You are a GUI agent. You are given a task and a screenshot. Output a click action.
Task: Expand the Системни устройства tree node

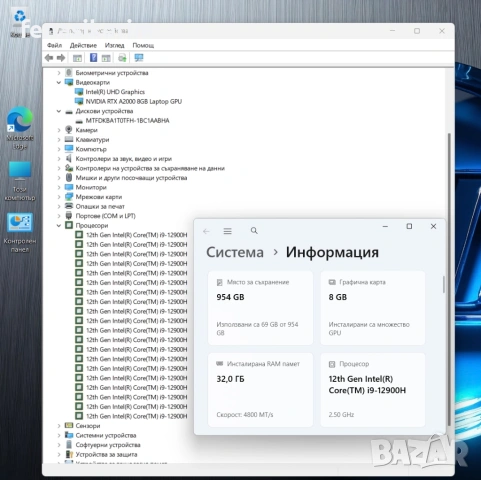59,435
